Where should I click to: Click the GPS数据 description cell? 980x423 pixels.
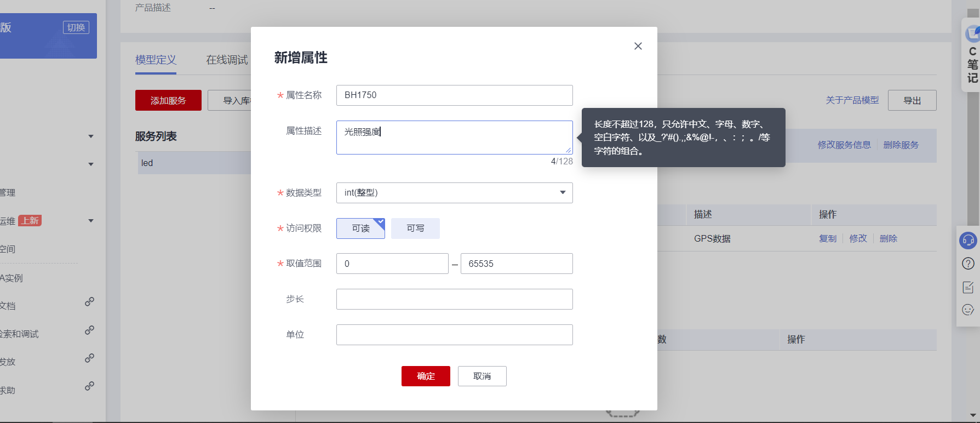712,239
